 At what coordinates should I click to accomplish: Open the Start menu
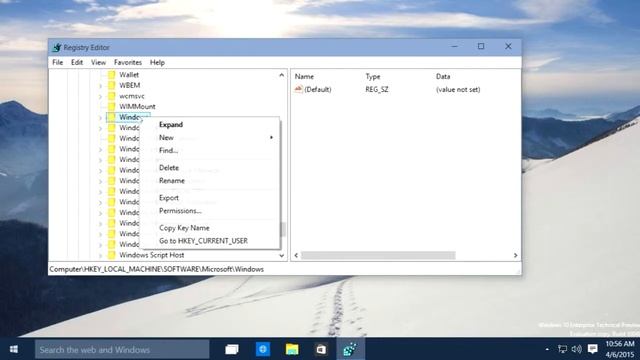click(14, 349)
